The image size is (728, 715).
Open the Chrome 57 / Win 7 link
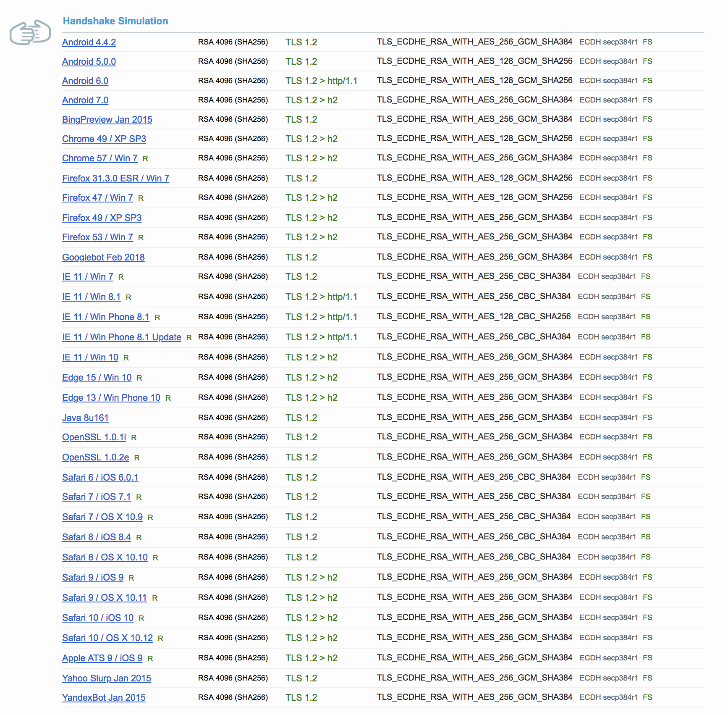click(100, 158)
